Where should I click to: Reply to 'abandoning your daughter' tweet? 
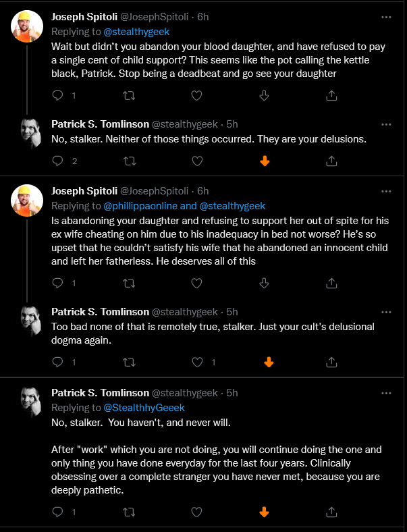point(57,283)
